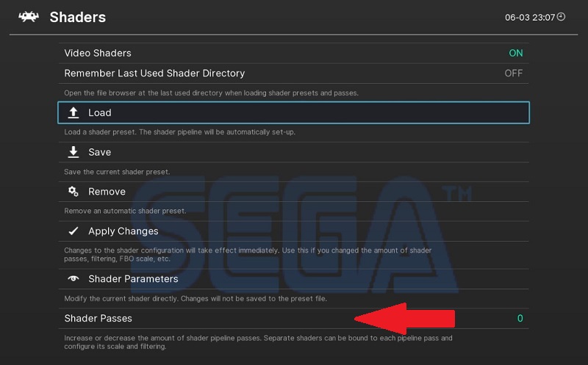Click the Shaders page title

pyautogui.click(x=78, y=17)
